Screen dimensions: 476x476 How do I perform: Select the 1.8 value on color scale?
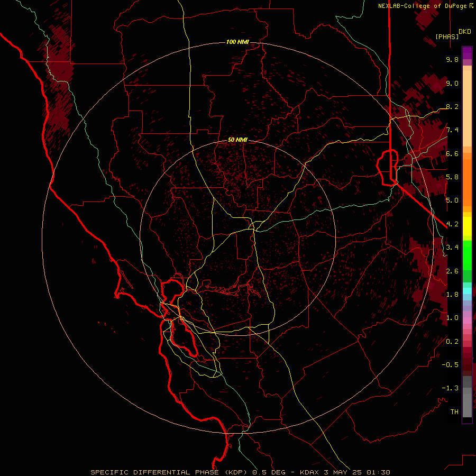coord(452,295)
